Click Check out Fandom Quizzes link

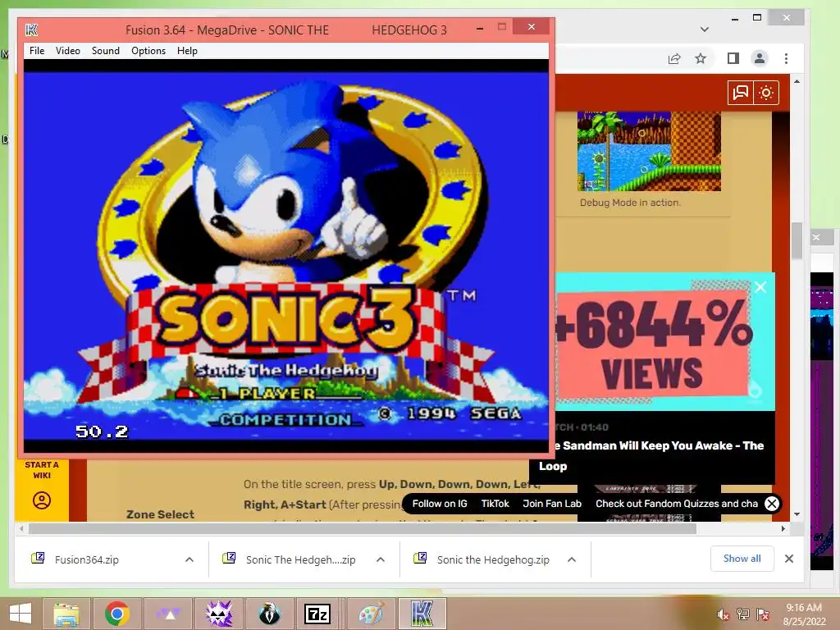pyautogui.click(x=677, y=504)
